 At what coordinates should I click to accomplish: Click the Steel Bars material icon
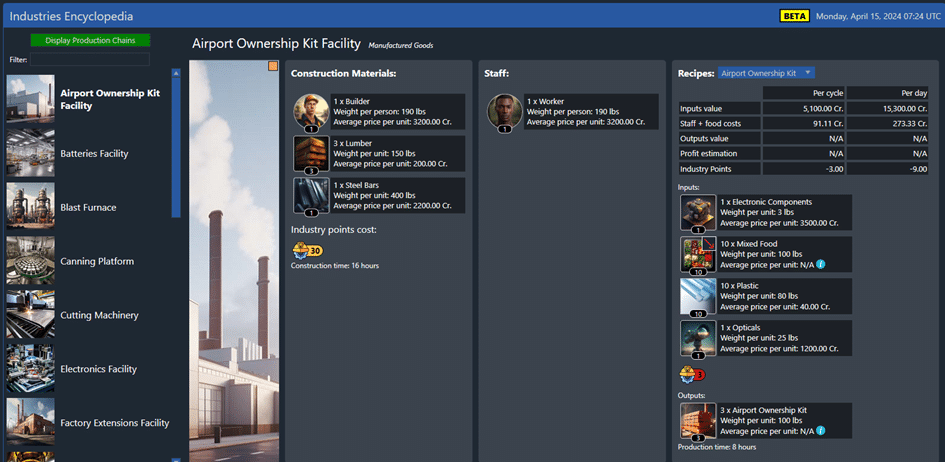coord(311,195)
